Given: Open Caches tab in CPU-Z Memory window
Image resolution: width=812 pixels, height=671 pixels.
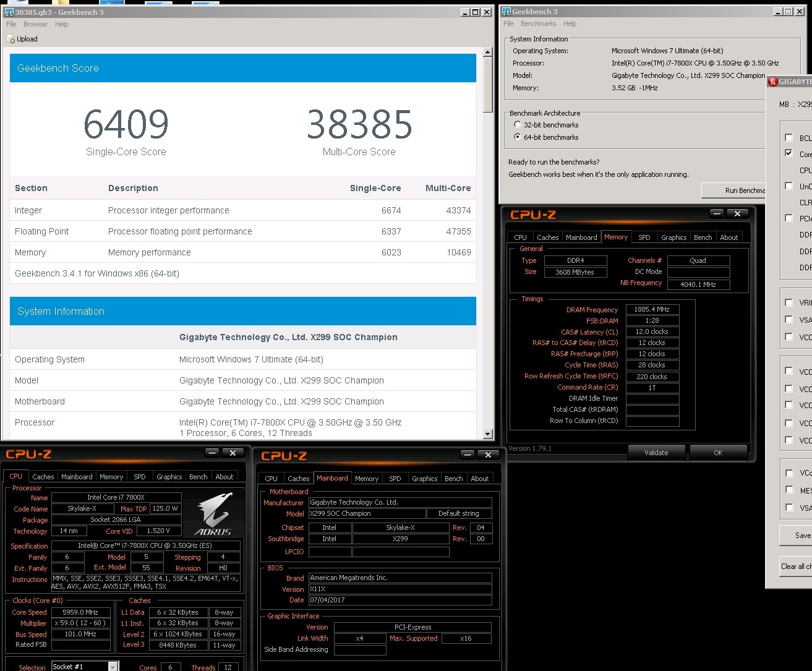Looking at the screenshot, I should (x=547, y=237).
